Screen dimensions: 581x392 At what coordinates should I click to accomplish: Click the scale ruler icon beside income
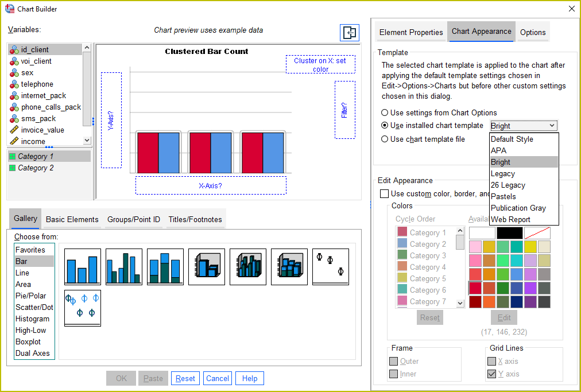point(14,141)
